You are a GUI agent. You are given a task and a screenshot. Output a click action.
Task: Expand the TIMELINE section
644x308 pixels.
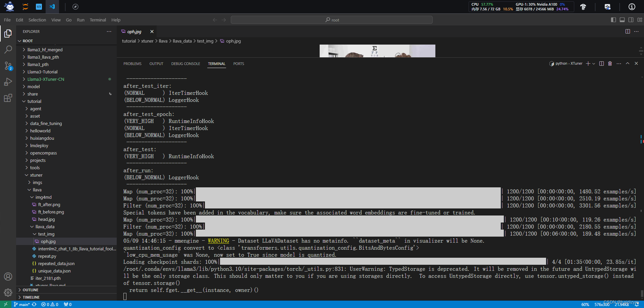66,297
